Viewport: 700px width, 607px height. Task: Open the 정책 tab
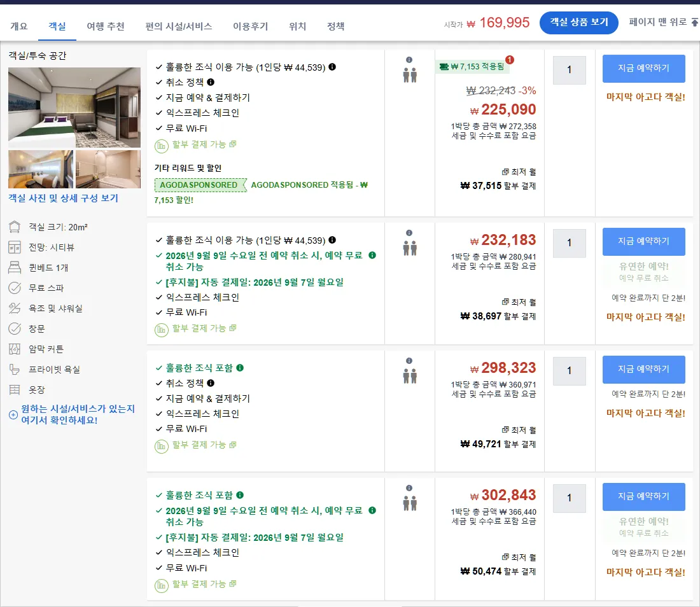tap(336, 26)
